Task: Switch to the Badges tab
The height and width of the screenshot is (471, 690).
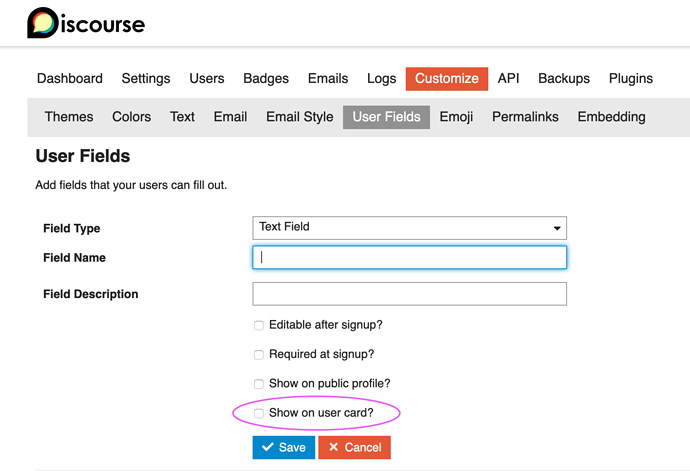Action: pos(266,78)
